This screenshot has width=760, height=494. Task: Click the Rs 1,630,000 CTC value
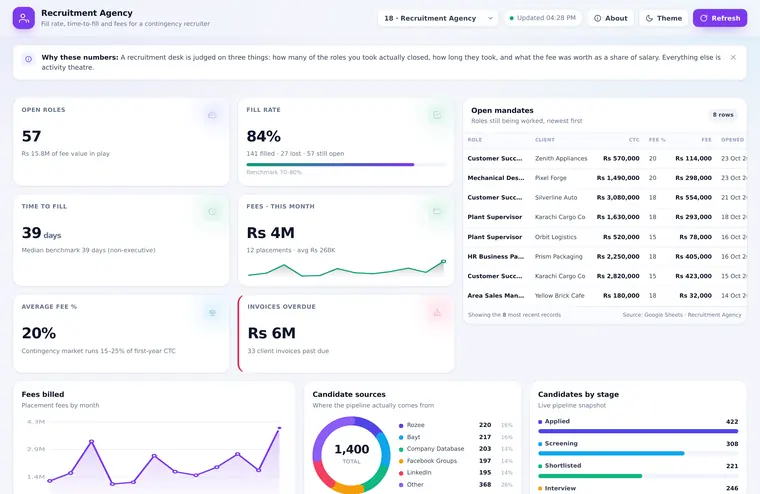[618, 217]
